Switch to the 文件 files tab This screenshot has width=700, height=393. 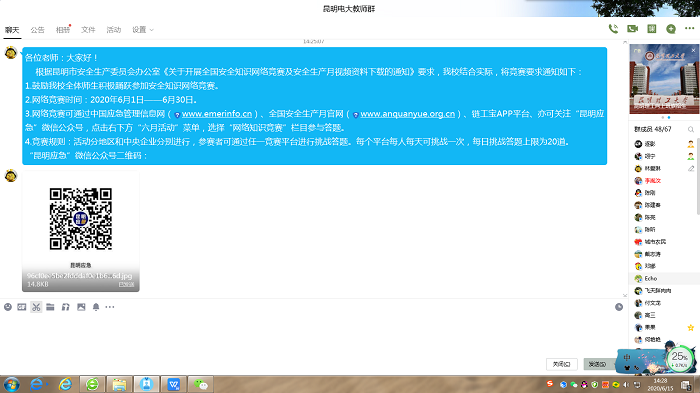tap(88, 30)
